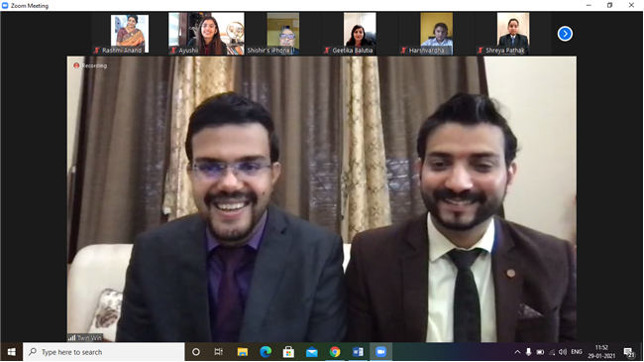Open Microsoft Store taskbar icon
This screenshot has width=644, height=362.
coord(288,352)
